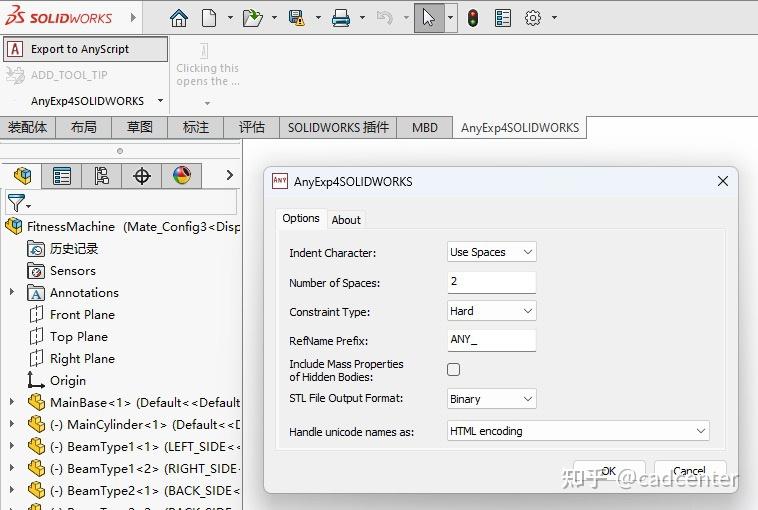Image resolution: width=758 pixels, height=510 pixels.
Task: Click the Rebuild traffic light icon
Action: tap(473, 18)
